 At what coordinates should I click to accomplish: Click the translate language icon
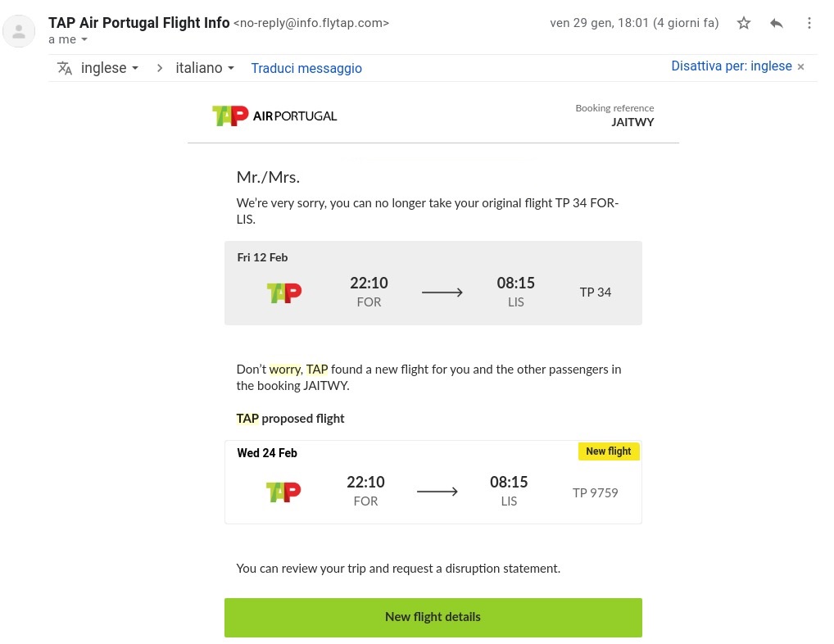pyautogui.click(x=65, y=68)
